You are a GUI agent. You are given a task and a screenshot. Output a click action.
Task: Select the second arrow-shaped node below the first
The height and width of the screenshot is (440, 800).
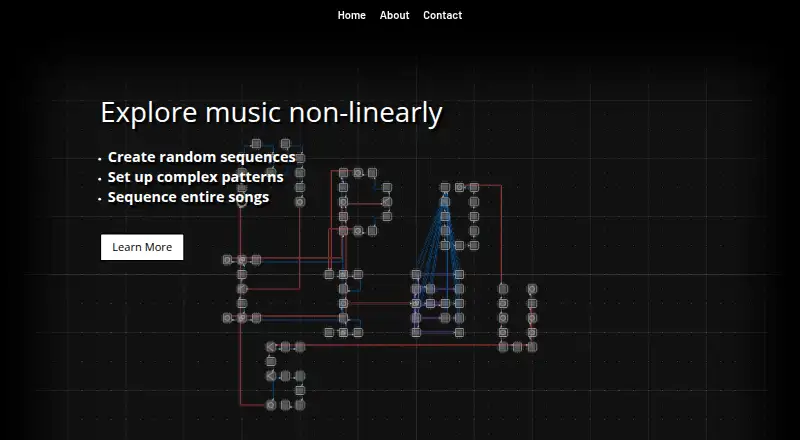tap(271, 376)
